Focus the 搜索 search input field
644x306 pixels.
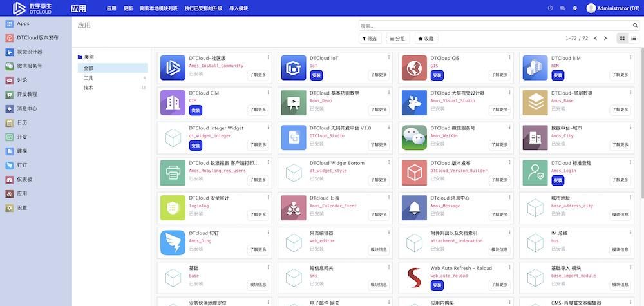point(495,26)
